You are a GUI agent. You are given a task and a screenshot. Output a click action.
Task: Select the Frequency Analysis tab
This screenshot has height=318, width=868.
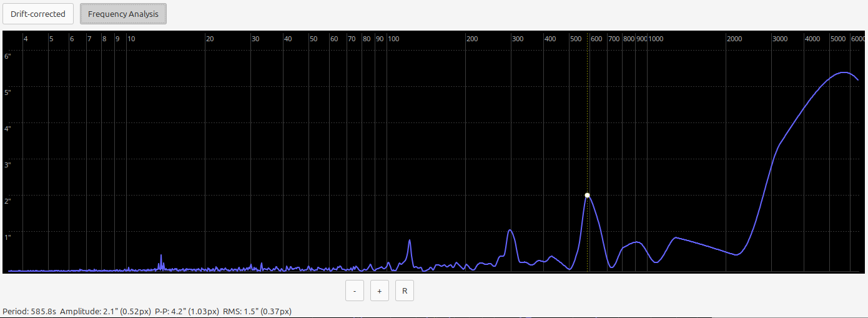click(x=123, y=14)
